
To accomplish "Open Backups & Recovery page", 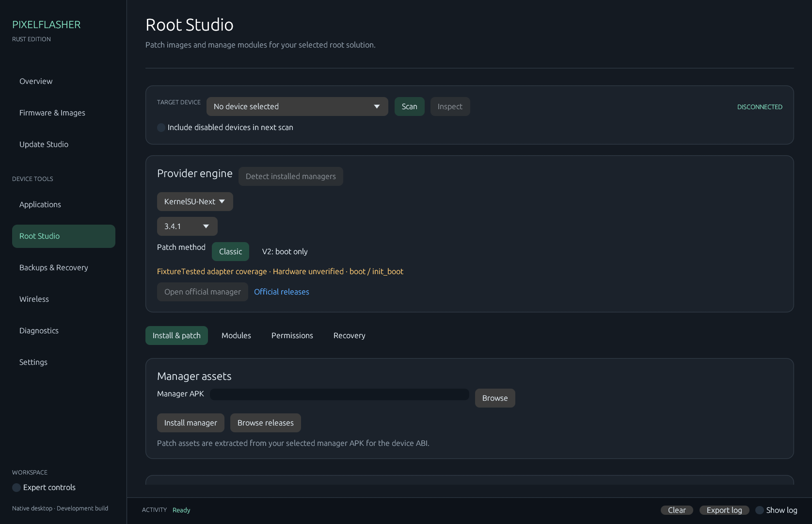I will point(64,268).
